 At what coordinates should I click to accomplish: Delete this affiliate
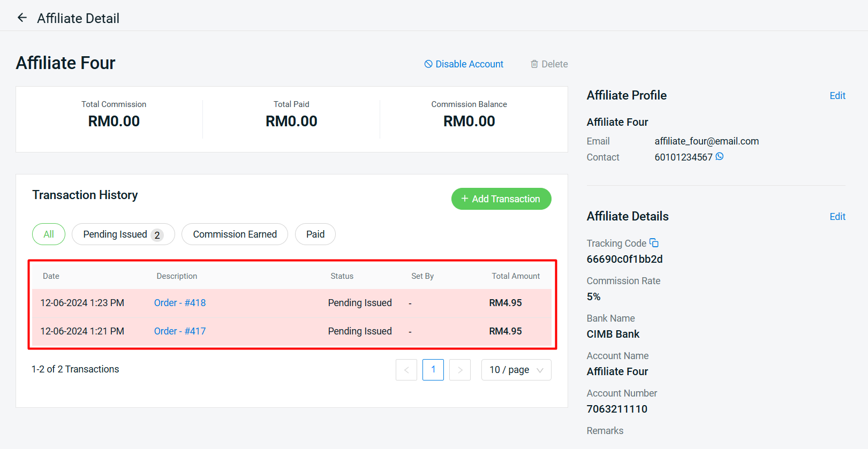click(549, 64)
